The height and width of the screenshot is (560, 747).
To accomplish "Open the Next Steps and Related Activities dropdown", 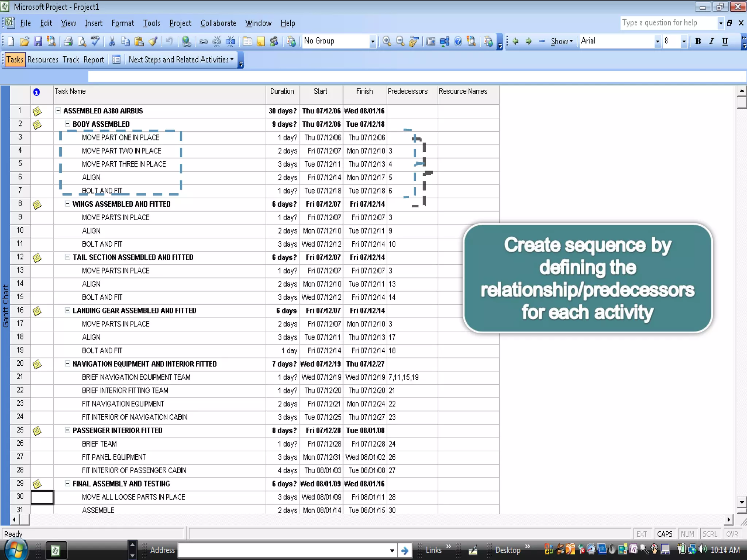I will [x=181, y=59].
